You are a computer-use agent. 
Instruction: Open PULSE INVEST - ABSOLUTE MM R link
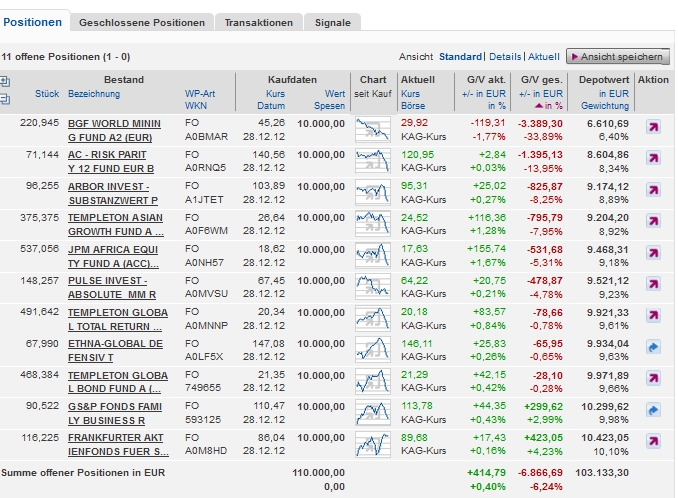112,287
